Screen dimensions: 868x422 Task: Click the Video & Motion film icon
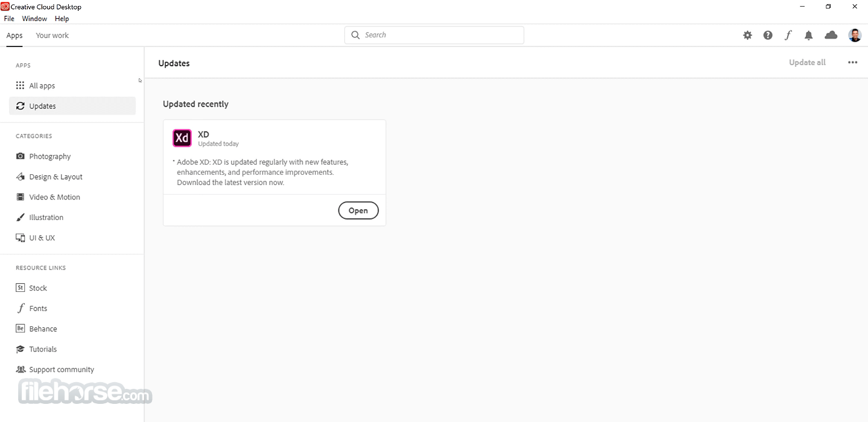point(20,197)
